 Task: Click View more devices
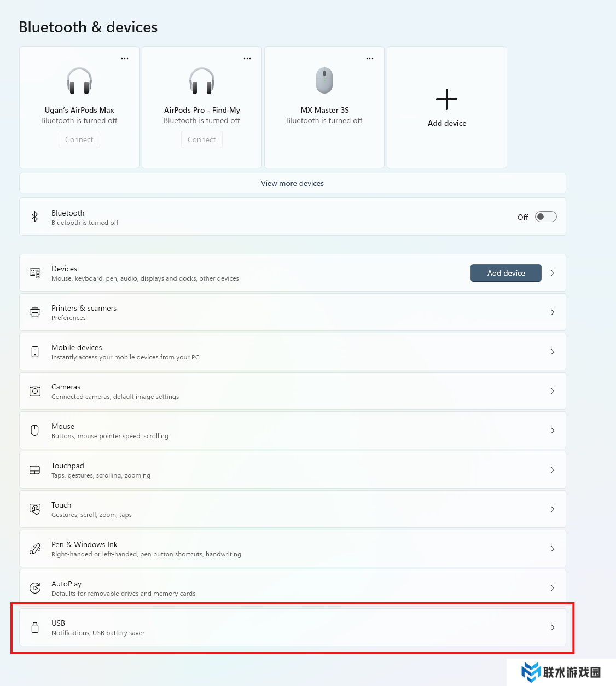[x=292, y=183]
